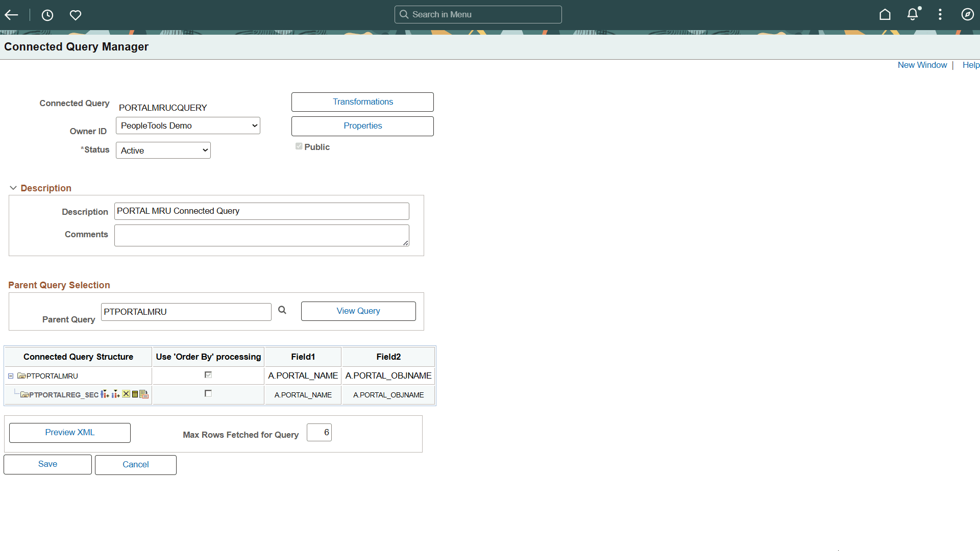Open the Actions kebab menu in the header
The width and height of the screenshot is (980, 551).
coord(941,14)
